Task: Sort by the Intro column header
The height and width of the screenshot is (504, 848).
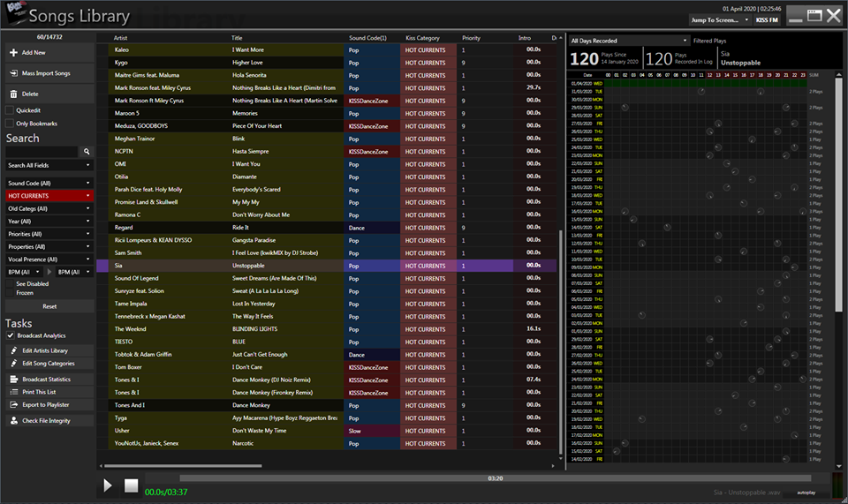Action: tap(525, 38)
